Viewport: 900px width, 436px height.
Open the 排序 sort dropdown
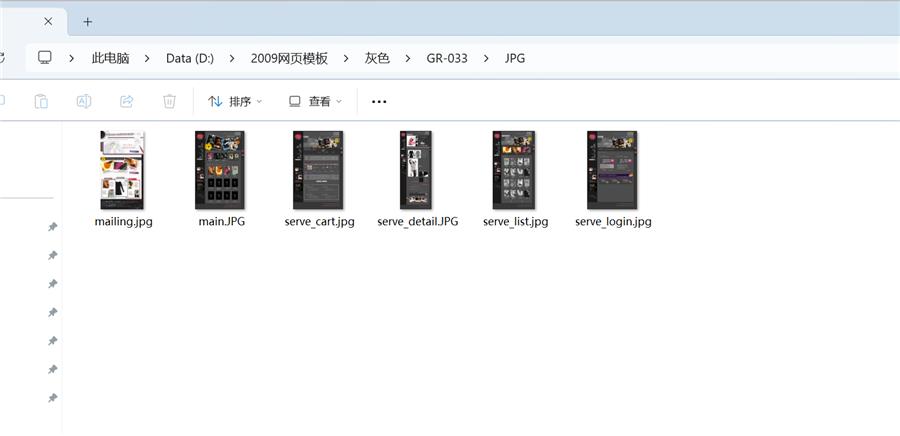point(235,102)
